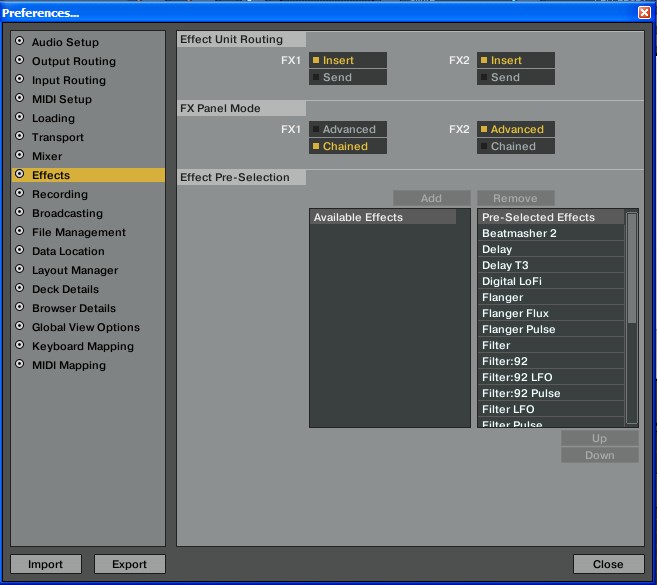Select Flanger Flux in the list

click(551, 313)
